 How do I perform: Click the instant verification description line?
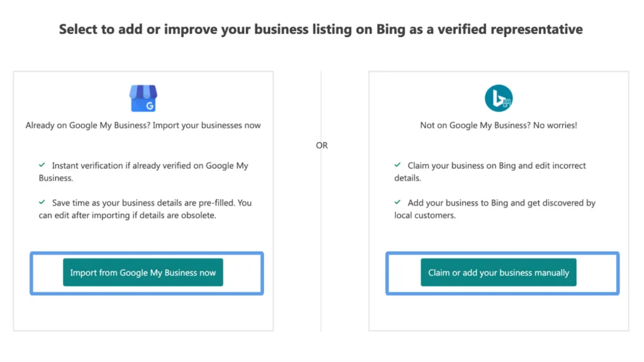click(145, 172)
